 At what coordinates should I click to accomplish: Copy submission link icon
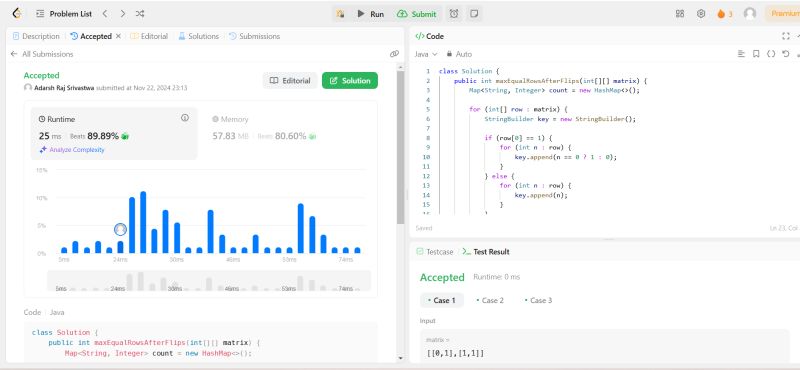(394, 54)
